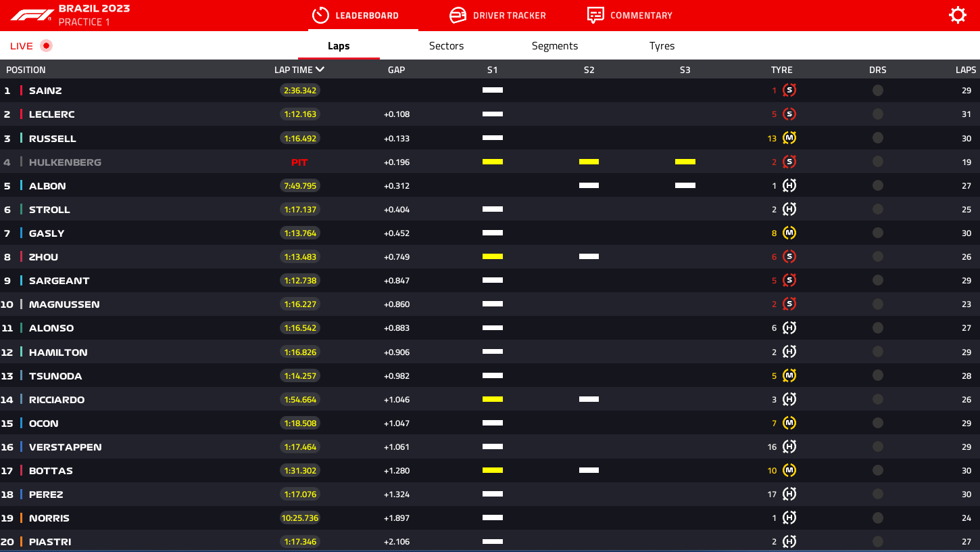Click Albon's DRS indicator dot
The height and width of the screenshot is (552, 980).
[877, 185]
